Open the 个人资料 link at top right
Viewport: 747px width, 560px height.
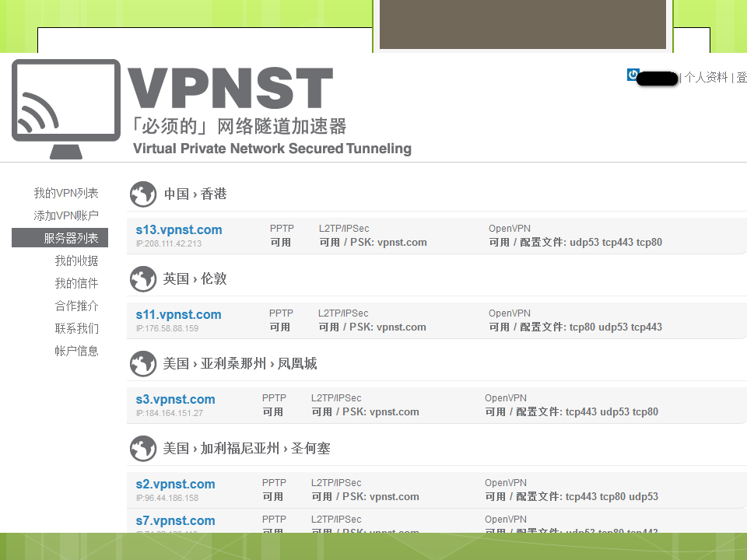(x=706, y=77)
